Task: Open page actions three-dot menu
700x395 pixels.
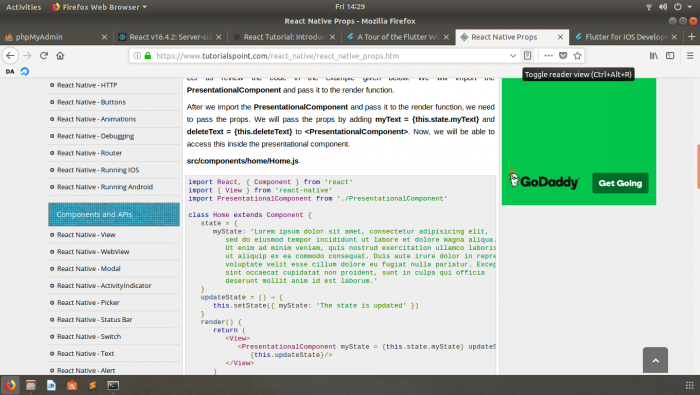Action: pyautogui.click(x=548, y=56)
